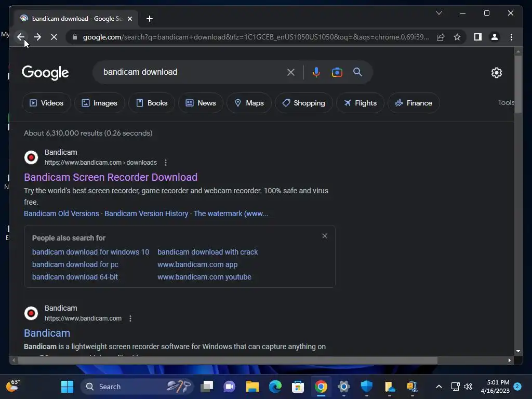Screen dimensions: 532x399
Task: Open the Chrome profile menu
Action: 495,37
